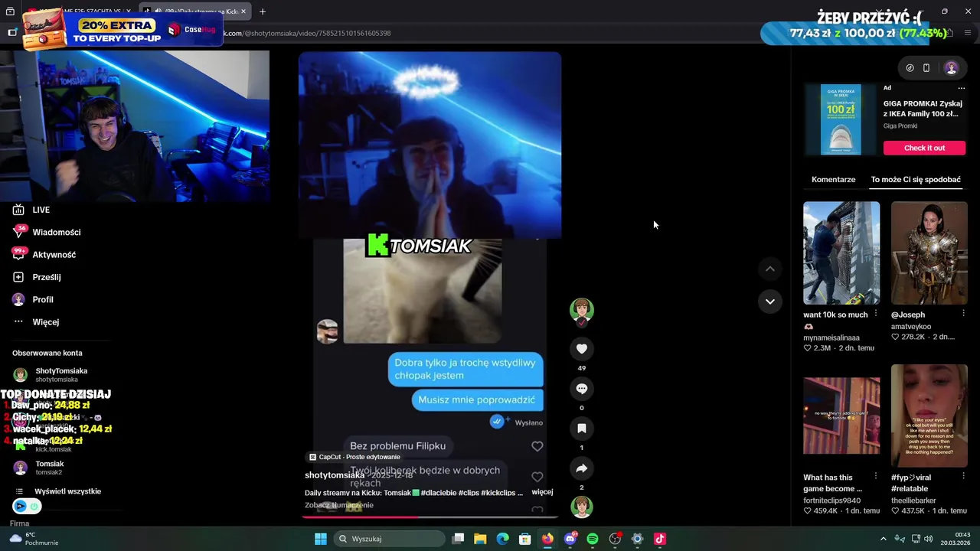The height and width of the screenshot is (551, 980).
Task: Open Microsoft Edge from taskbar
Action: (x=502, y=539)
